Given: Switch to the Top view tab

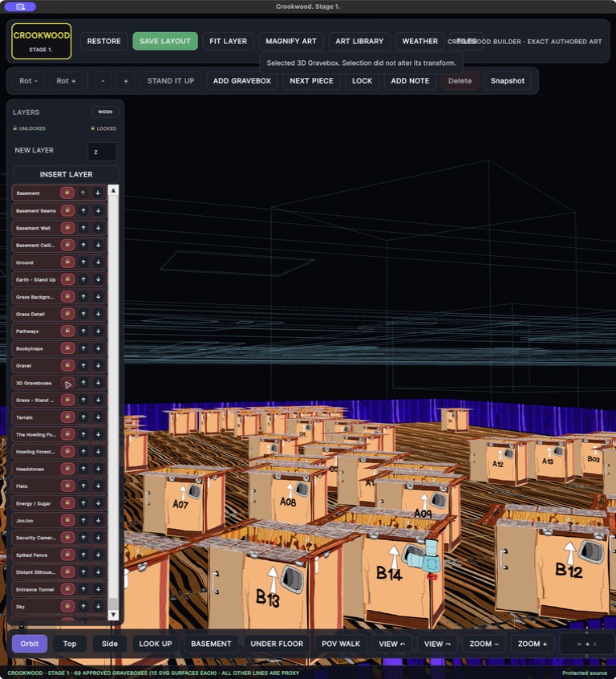Looking at the screenshot, I should (70, 644).
